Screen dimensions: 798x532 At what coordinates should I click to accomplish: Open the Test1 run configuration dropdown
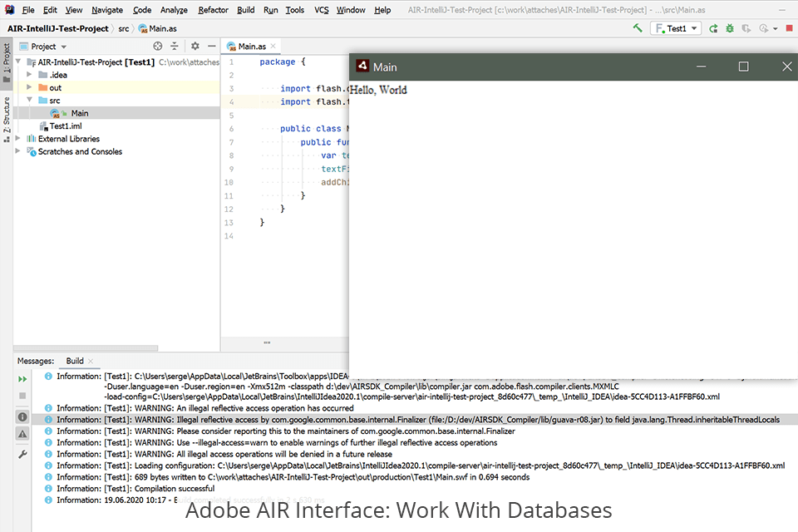click(x=676, y=28)
